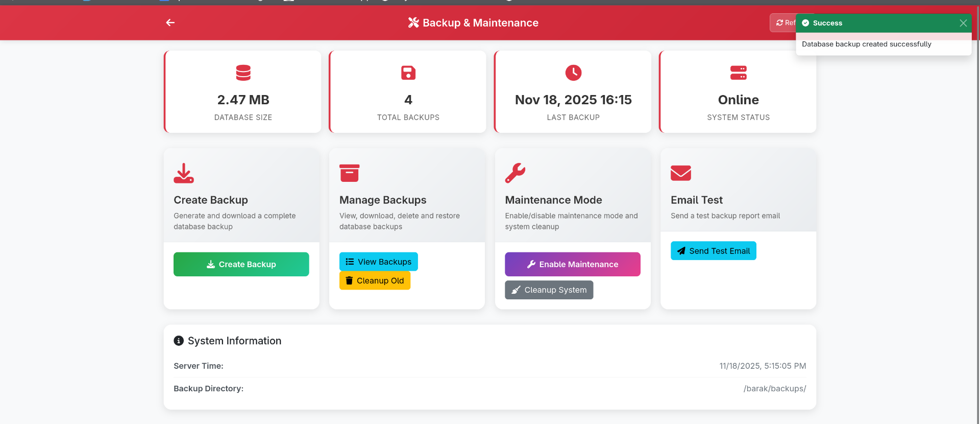The image size is (980, 424).
Task: Click the Total Backups stat card
Action: point(408,92)
